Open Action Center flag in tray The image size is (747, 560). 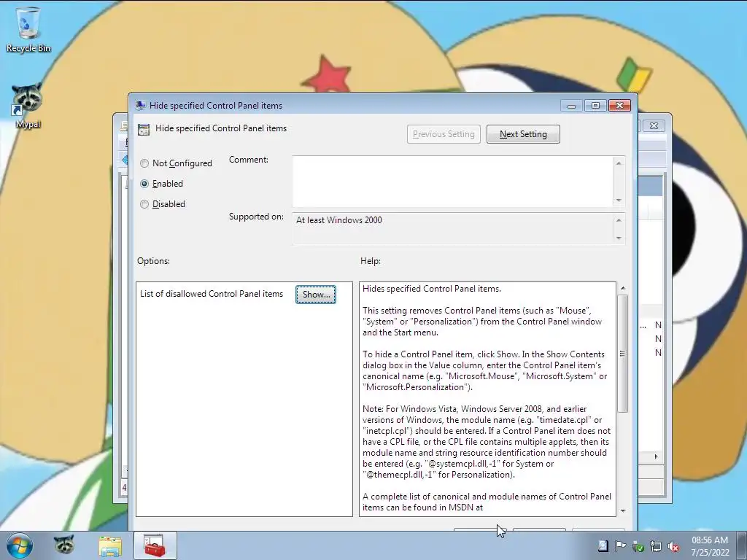620,546
